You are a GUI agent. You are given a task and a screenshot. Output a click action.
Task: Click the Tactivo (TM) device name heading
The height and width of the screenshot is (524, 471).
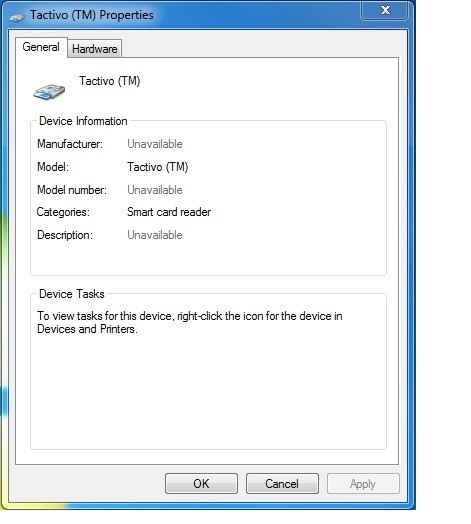point(110,81)
